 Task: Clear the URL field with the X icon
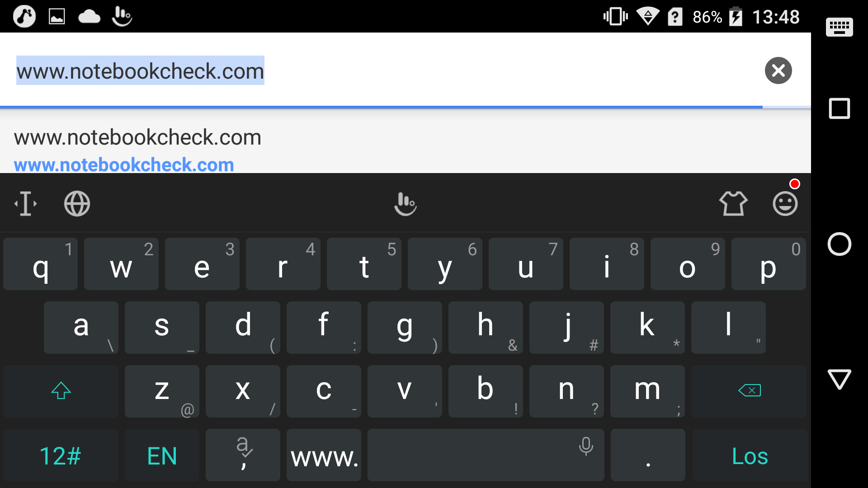coord(778,70)
